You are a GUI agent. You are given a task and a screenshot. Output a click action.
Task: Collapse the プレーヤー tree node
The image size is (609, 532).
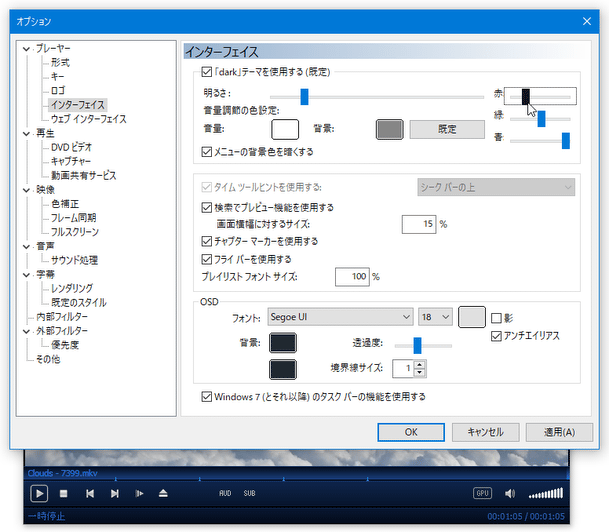pos(27,48)
